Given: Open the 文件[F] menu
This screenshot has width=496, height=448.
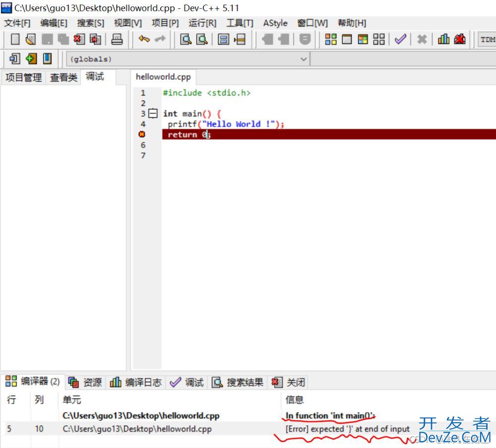Looking at the screenshot, I should pos(17,23).
